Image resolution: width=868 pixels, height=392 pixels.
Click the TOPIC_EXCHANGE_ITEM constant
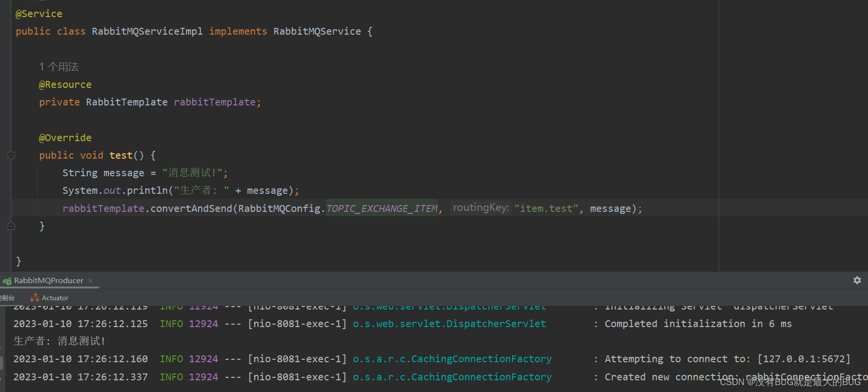tap(382, 208)
